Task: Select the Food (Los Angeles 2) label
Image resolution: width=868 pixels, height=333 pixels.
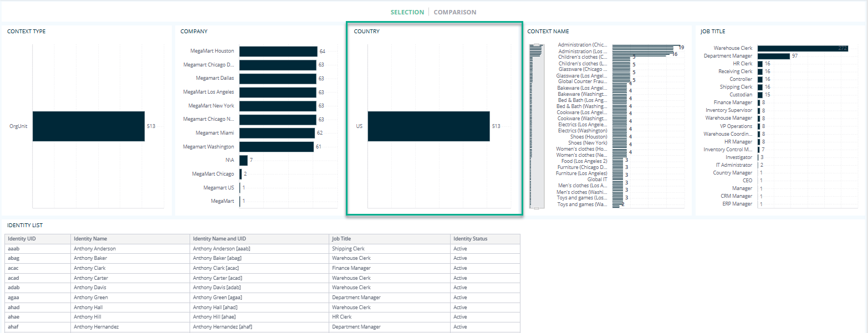Action: click(x=584, y=161)
